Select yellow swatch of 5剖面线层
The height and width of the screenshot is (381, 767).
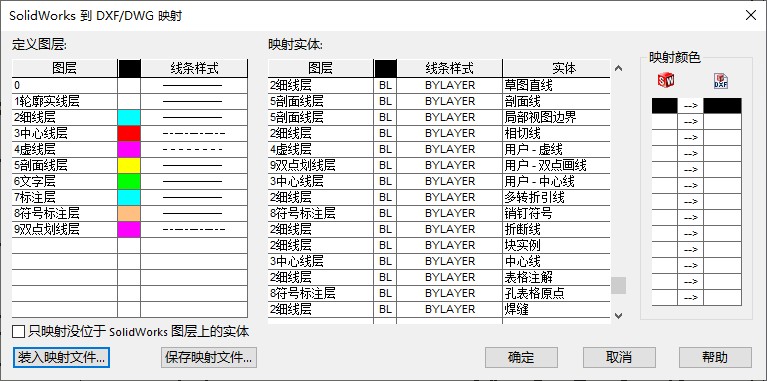(129, 165)
